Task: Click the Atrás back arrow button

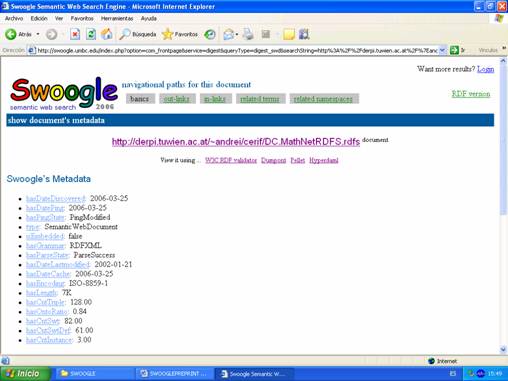Action: pos(18,34)
